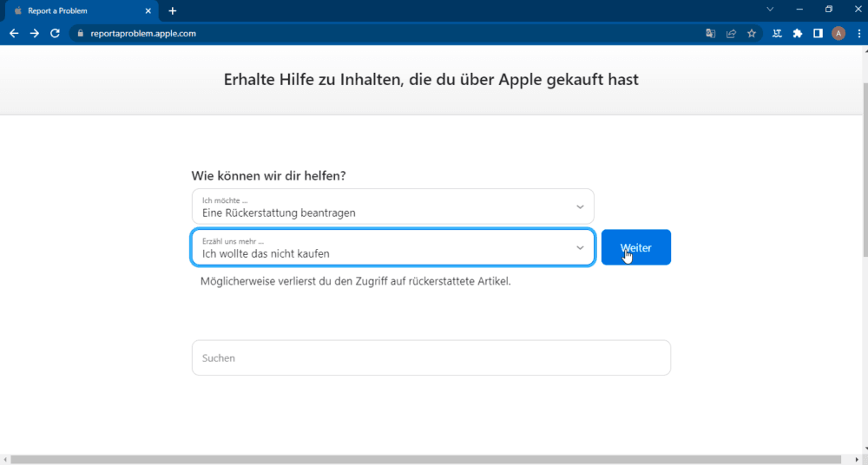Screen dimensions: 868x465
Task: Open the 'Erzähl uns mehr ...' dropdown
Action: tap(393, 247)
